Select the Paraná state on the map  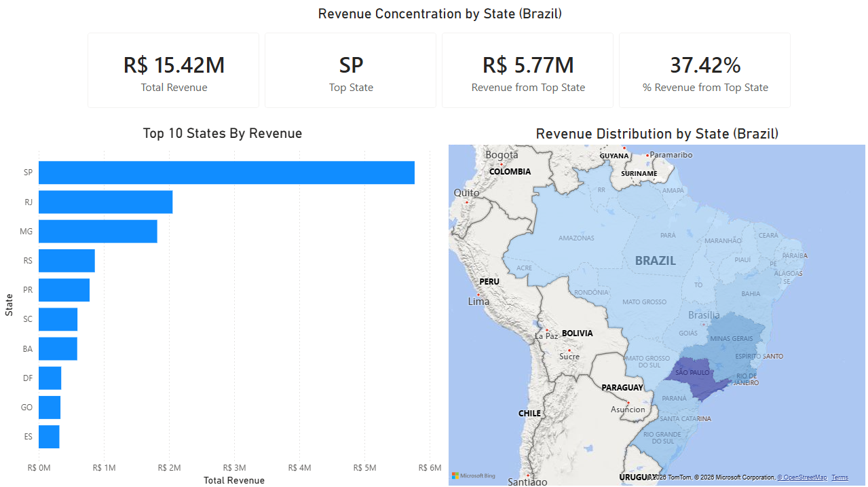(x=675, y=398)
